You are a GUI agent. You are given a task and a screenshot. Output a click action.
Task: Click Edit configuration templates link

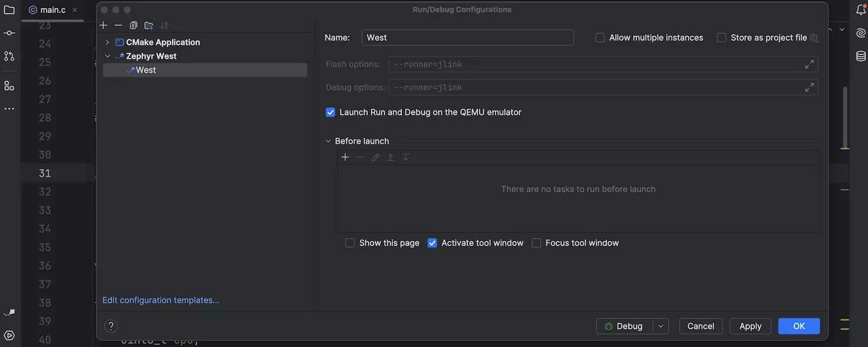[161, 300]
